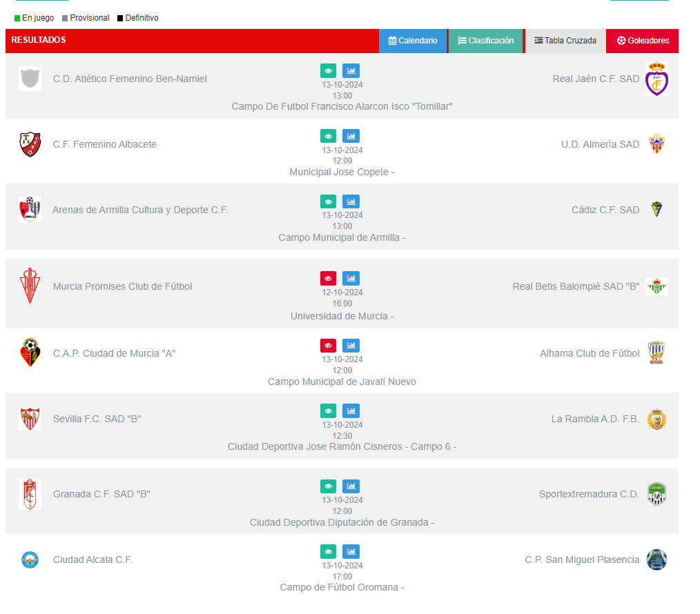Open team Ciudad Alcala C.F. name

93,560
